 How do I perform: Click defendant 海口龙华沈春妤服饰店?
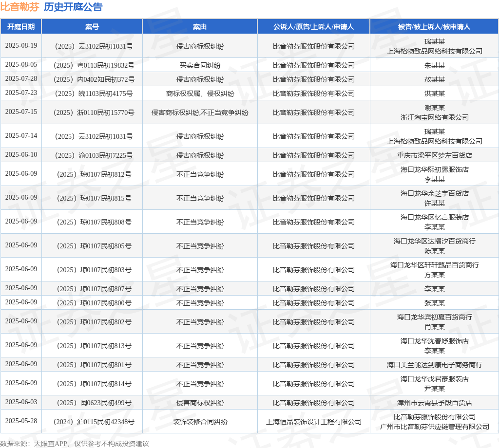point(434,341)
